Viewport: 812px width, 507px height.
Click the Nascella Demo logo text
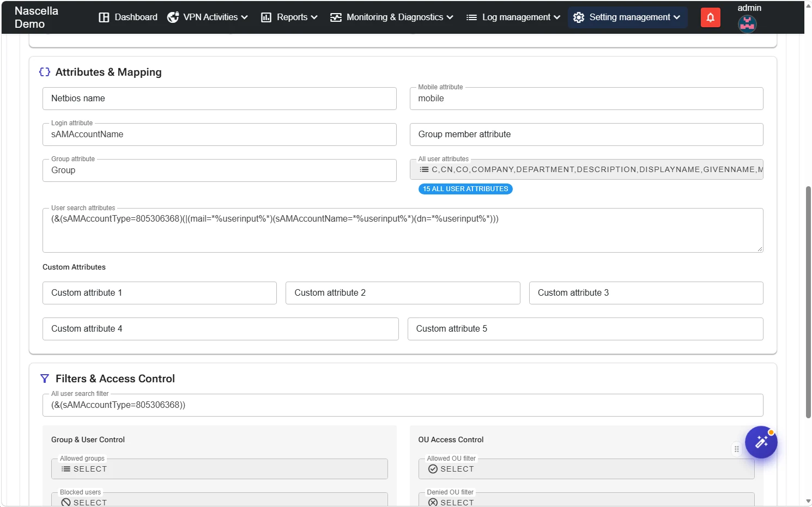[x=37, y=17]
